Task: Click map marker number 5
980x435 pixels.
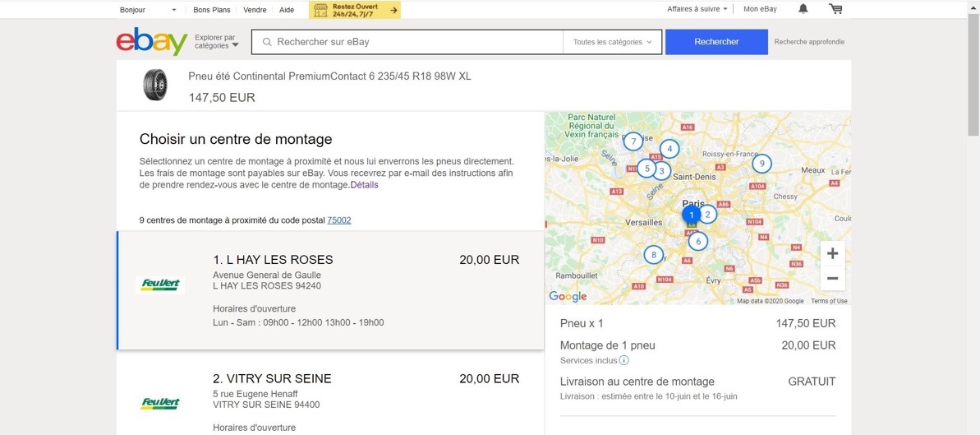Action: 646,168
